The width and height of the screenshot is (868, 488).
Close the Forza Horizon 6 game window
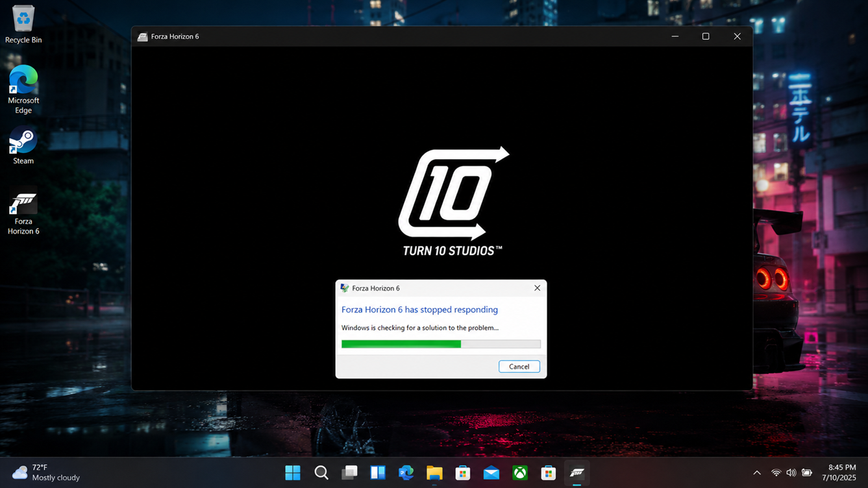(x=737, y=36)
